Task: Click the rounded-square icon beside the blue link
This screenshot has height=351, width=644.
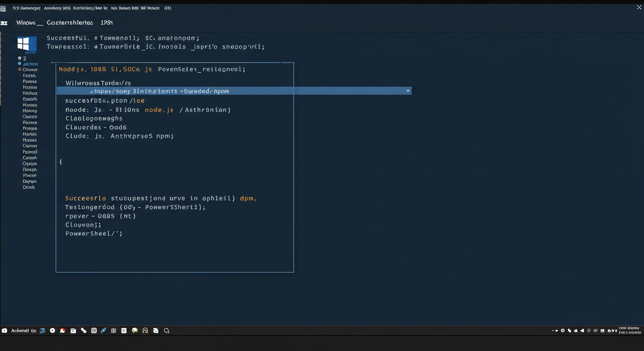Action: [x=94, y=330]
